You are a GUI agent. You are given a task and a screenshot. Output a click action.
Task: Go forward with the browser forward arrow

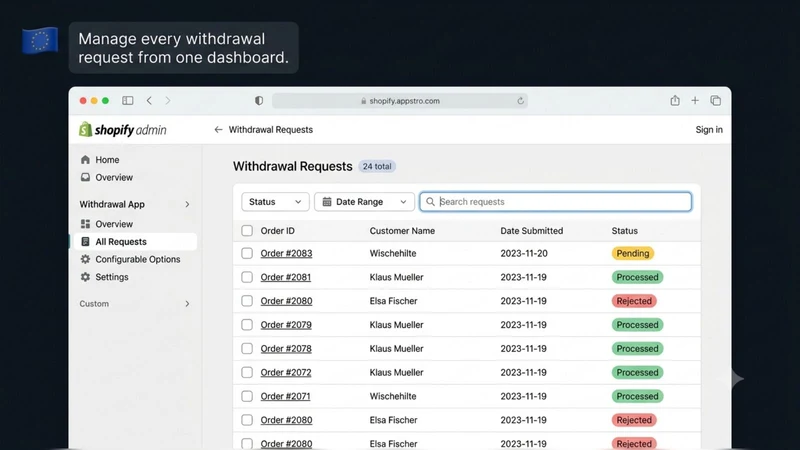pyautogui.click(x=168, y=101)
